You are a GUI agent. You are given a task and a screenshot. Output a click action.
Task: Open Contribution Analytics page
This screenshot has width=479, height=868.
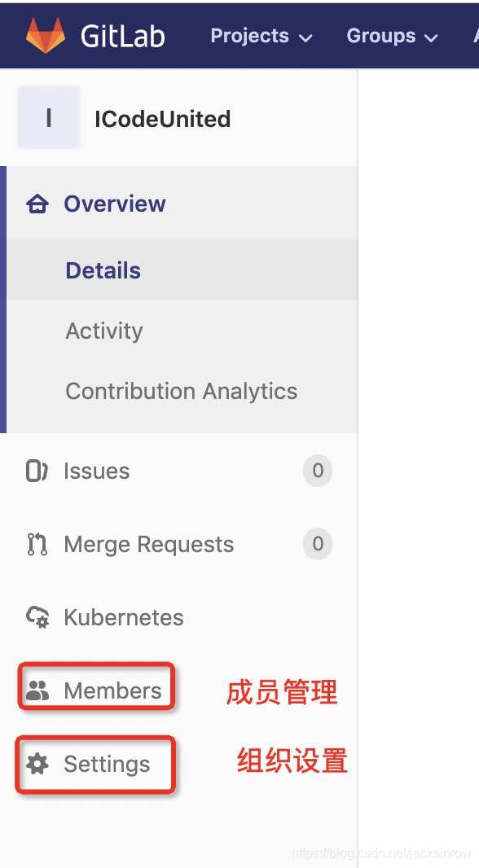(x=182, y=391)
